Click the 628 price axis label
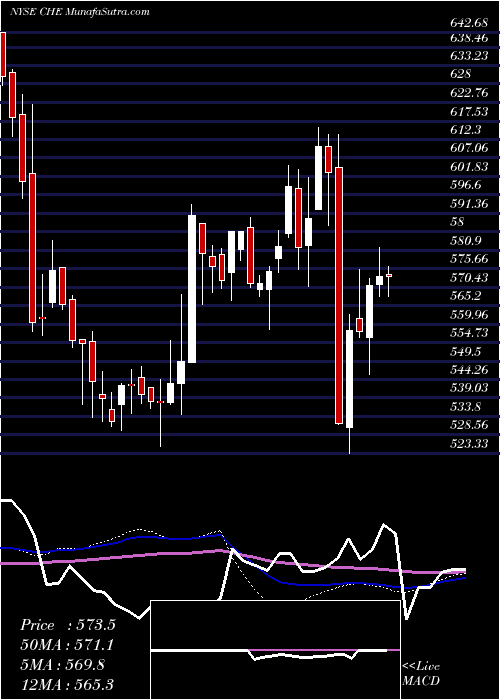500x700 pixels. 460,74
